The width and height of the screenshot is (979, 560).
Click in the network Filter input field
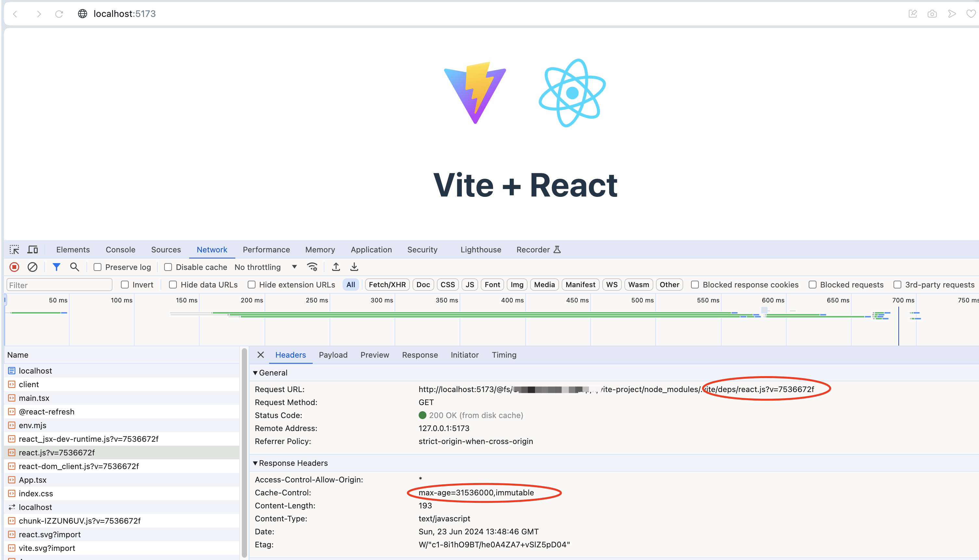[59, 285]
